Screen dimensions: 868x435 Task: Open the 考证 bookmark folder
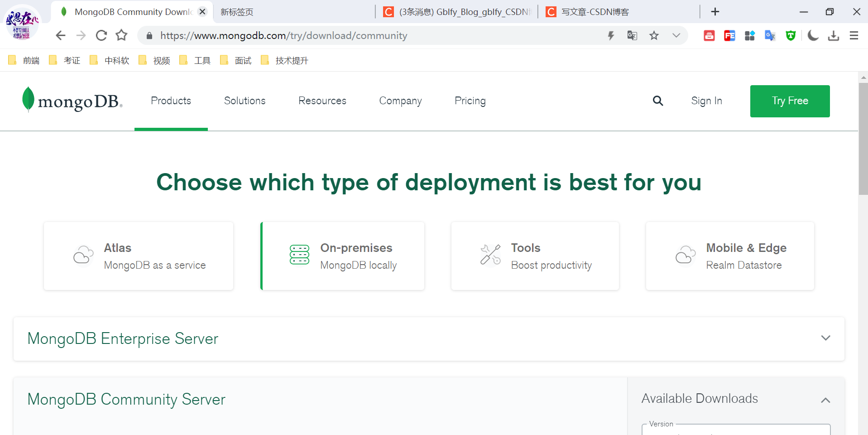65,60
